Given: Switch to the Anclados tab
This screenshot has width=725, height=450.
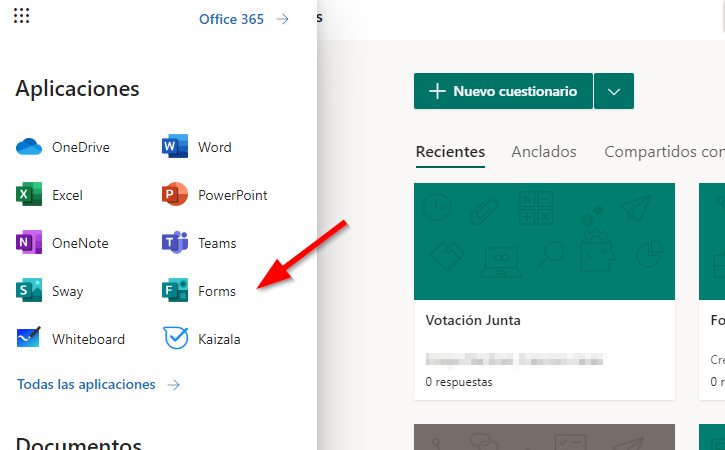Looking at the screenshot, I should click(x=544, y=152).
